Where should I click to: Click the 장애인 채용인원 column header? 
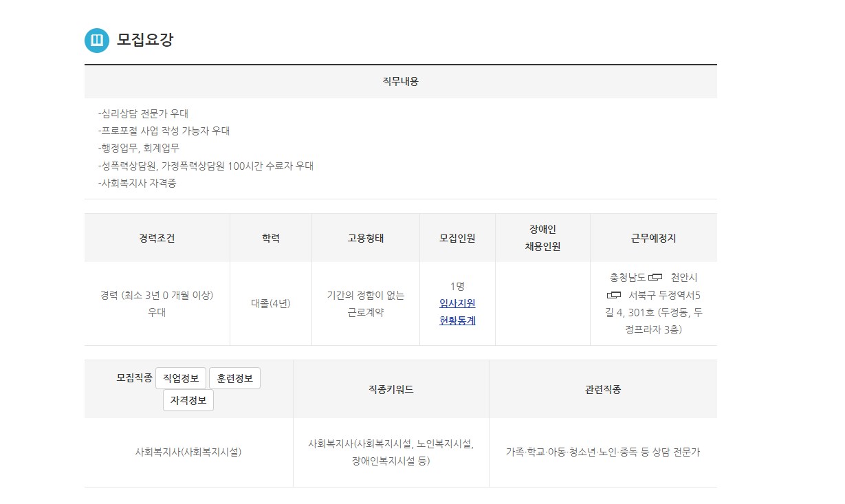pos(542,238)
